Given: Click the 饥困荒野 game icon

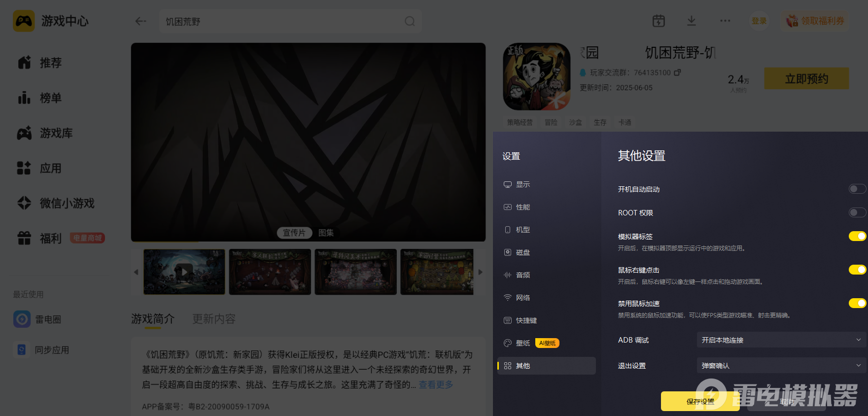Looking at the screenshot, I should pos(537,76).
